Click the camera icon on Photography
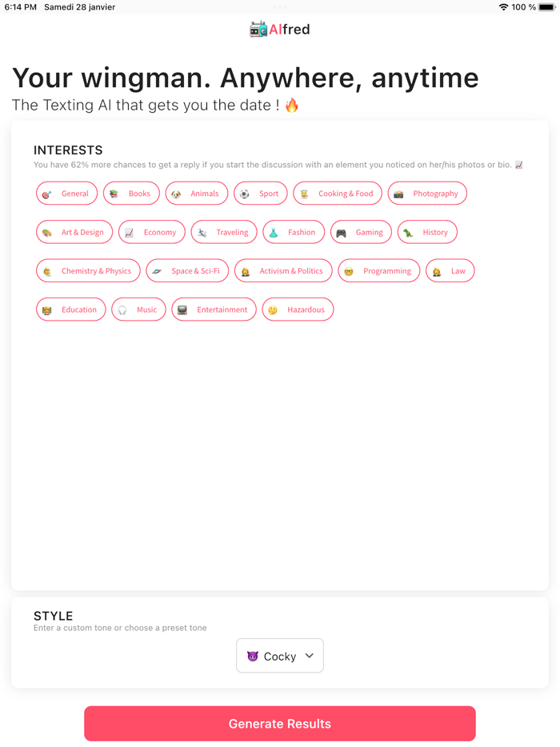 (x=398, y=194)
